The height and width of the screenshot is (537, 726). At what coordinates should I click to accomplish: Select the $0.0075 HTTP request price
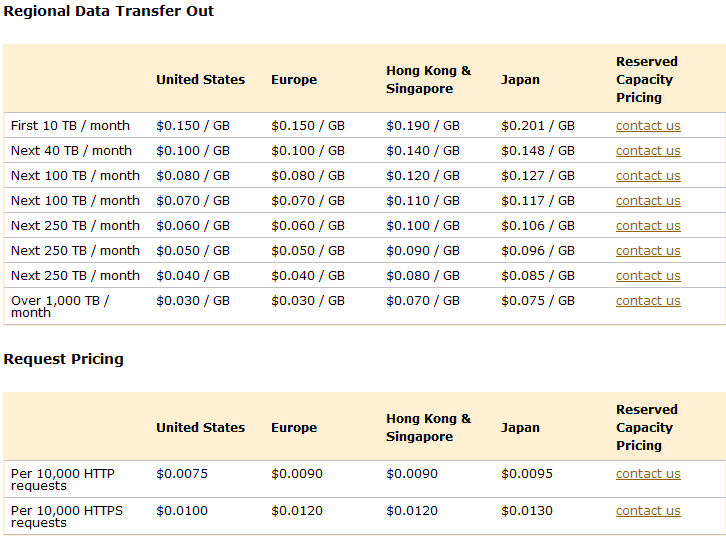182,474
